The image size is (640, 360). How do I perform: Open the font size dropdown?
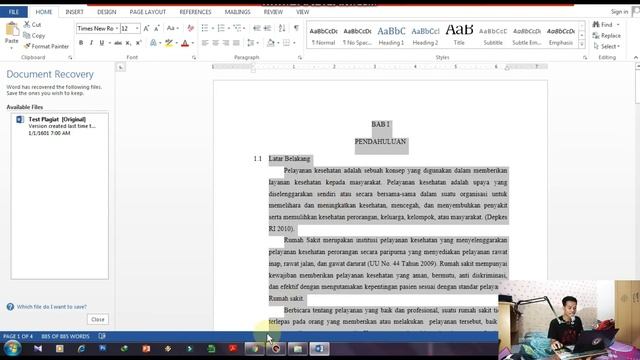[x=137, y=28]
